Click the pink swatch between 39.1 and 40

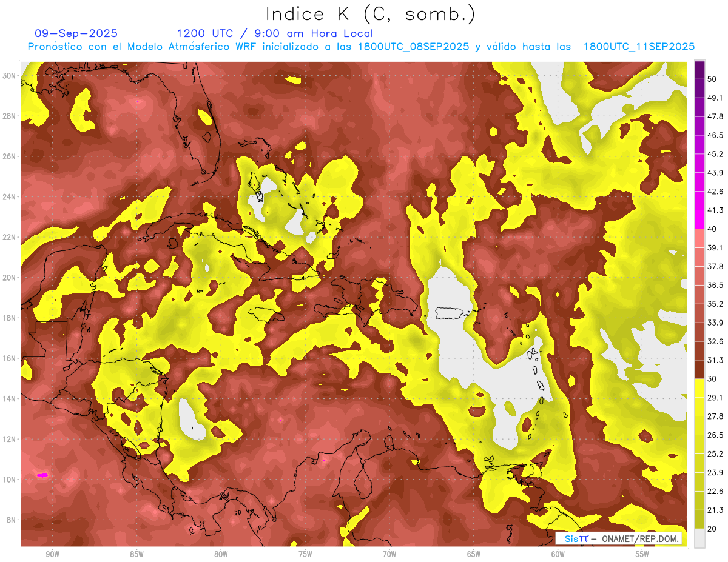[x=699, y=238]
